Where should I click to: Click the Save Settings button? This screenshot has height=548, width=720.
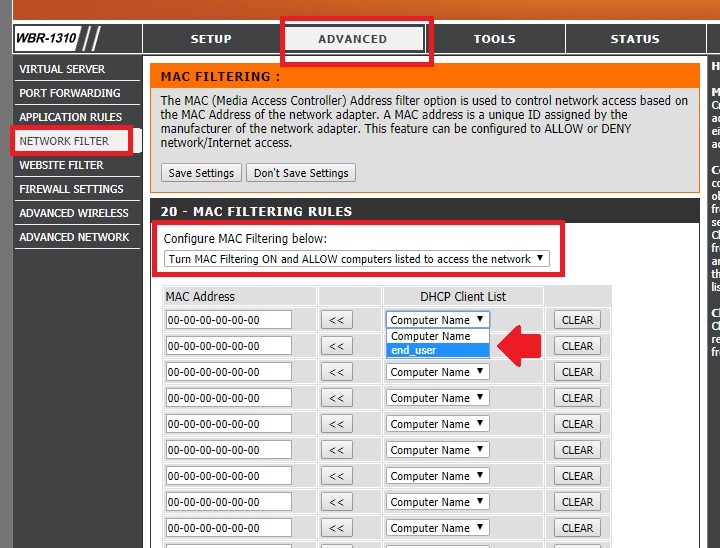coord(201,173)
